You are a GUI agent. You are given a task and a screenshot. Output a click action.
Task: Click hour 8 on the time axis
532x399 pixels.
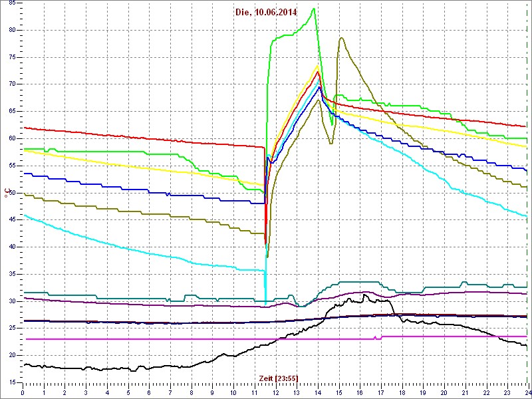coord(192,392)
